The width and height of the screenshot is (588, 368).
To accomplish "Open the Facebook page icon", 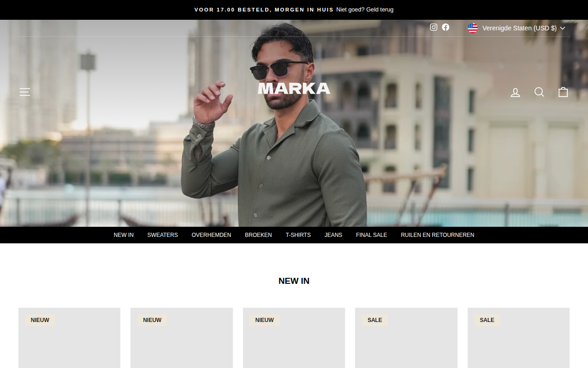I will (446, 27).
